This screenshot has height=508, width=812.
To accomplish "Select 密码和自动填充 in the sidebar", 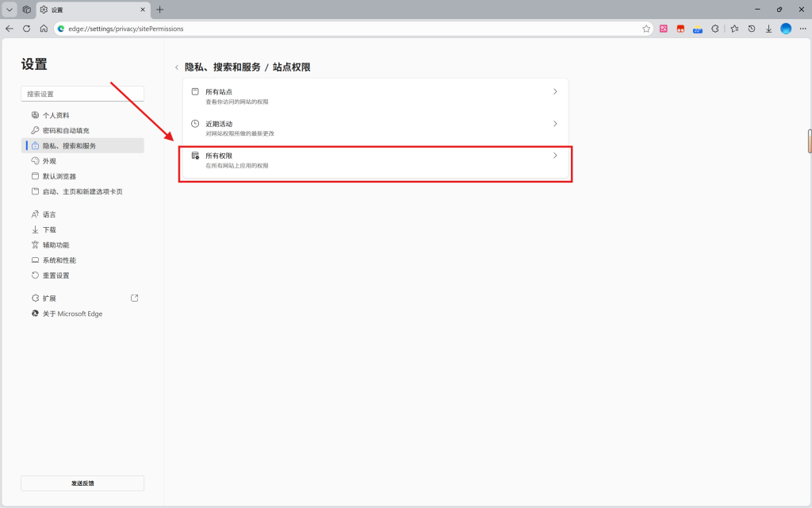I will [x=66, y=130].
